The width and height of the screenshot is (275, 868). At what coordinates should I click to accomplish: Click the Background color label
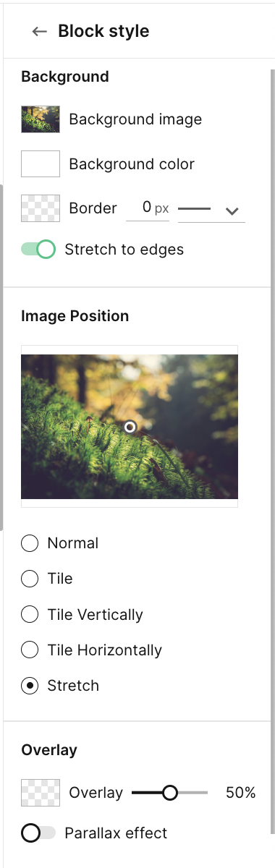coord(132,164)
